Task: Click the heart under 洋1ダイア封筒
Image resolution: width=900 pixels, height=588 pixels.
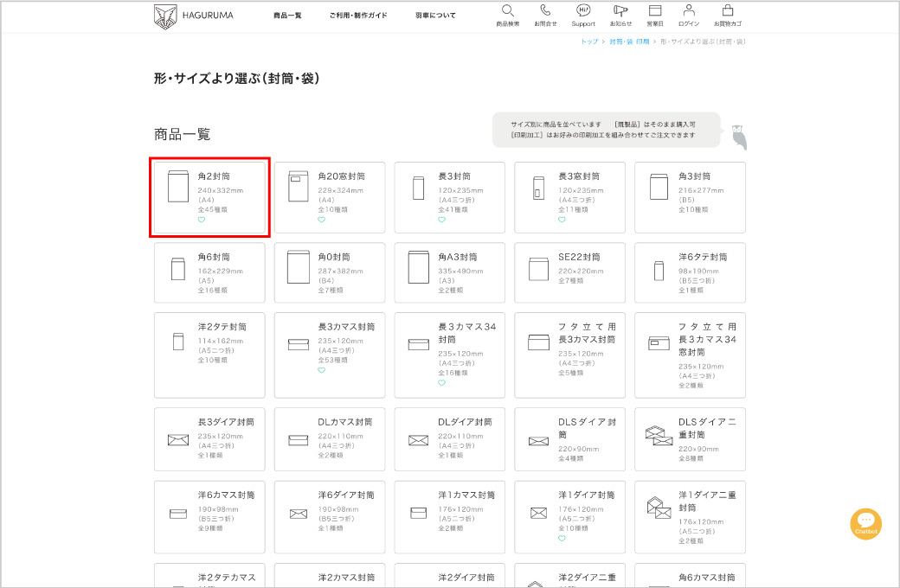Action: (562, 538)
